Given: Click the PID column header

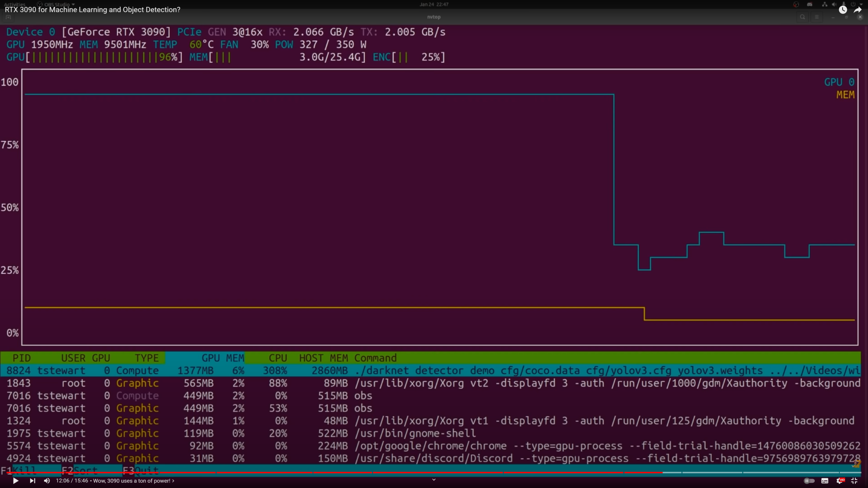Looking at the screenshot, I should 21,358.
